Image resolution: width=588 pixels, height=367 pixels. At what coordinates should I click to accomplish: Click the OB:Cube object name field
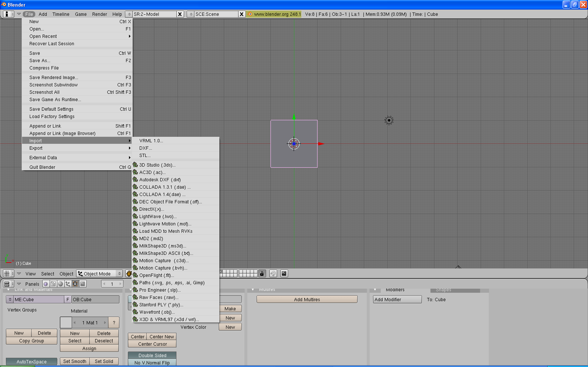(95, 300)
